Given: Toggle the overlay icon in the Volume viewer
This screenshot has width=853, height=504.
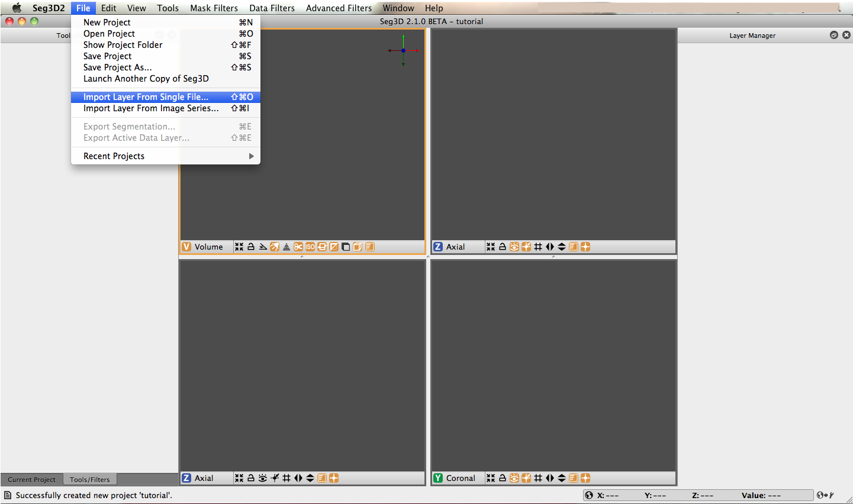Looking at the screenshot, I should [x=369, y=247].
